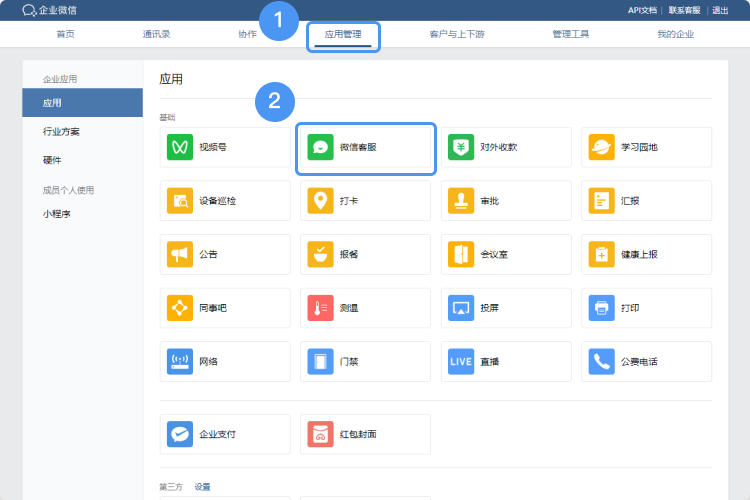Click the 设置 link beside 第三方
750x500 pixels.
pos(202,486)
